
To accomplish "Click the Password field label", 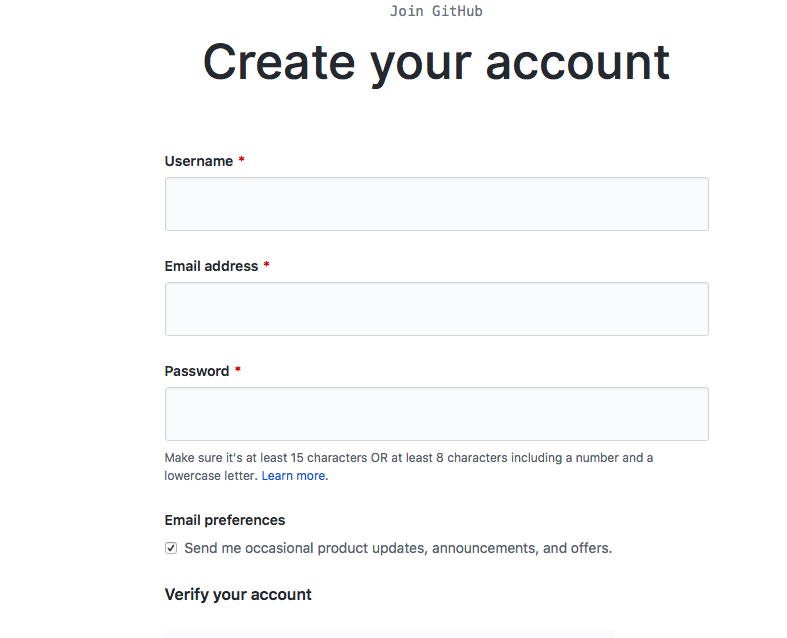I will click(197, 371).
